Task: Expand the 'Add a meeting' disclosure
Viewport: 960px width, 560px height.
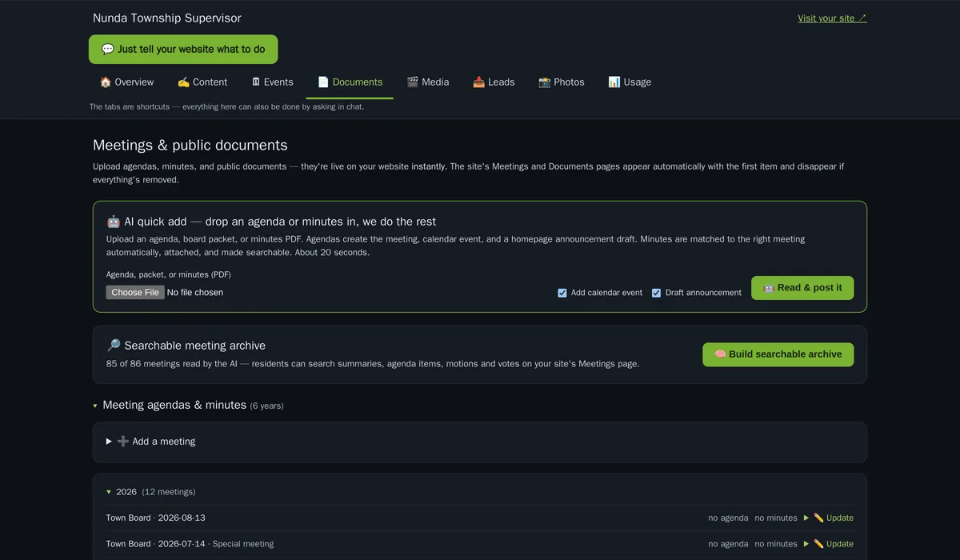Action: click(151, 442)
